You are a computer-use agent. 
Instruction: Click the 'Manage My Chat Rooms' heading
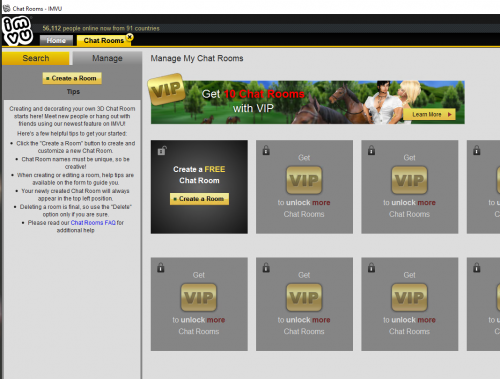pos(197,58)
